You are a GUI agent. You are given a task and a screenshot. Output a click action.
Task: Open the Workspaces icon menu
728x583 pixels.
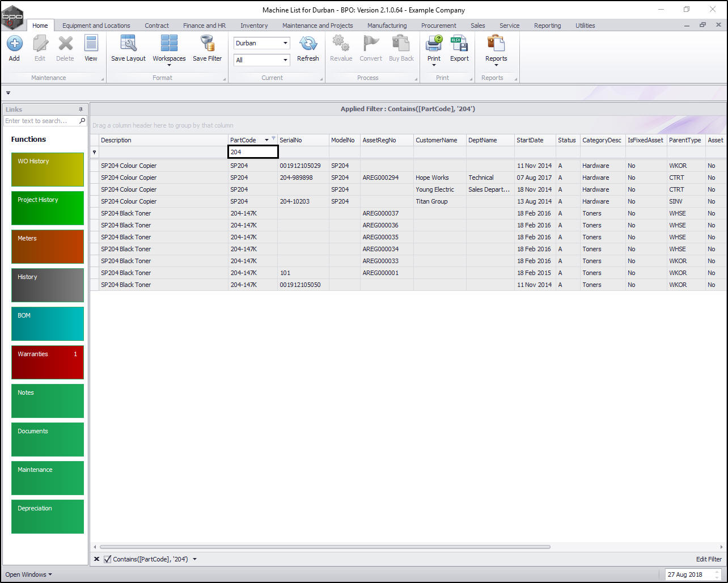pos(169,44)
